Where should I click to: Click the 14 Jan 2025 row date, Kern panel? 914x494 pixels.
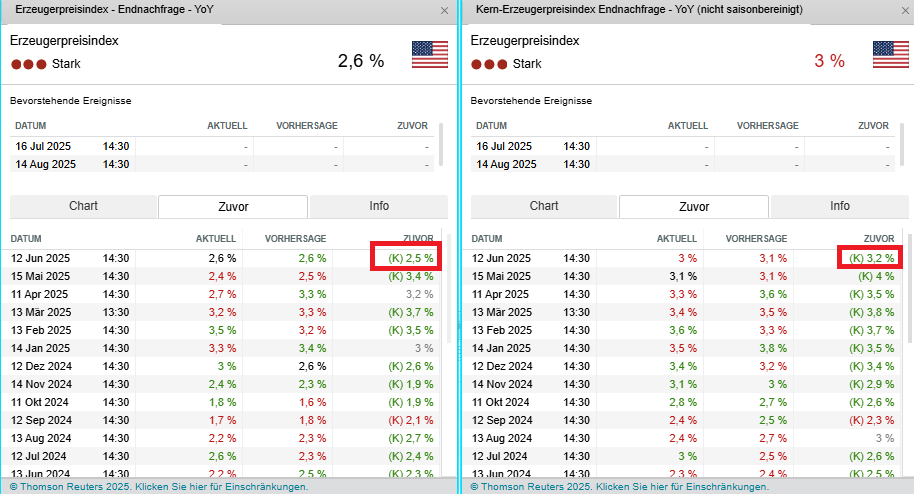point(501,349)
